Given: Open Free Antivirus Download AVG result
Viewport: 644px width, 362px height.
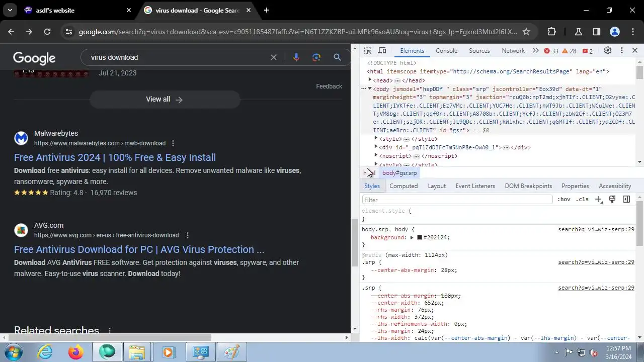Looking at the screenshot, I should pyautogui.click(x=139, y=249).
